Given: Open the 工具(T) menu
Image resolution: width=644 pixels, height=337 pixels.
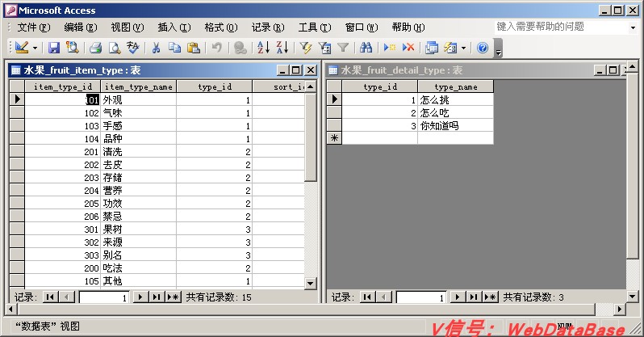Looking at the screenshot, I should [x=315, y=27].
